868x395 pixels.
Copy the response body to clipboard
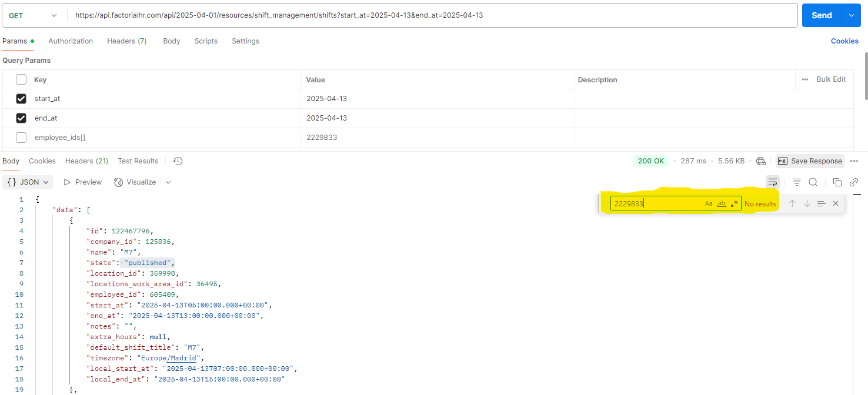(837, 182)
